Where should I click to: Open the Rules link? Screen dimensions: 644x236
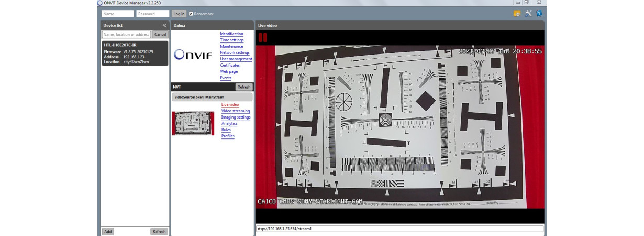coord(226,130)
